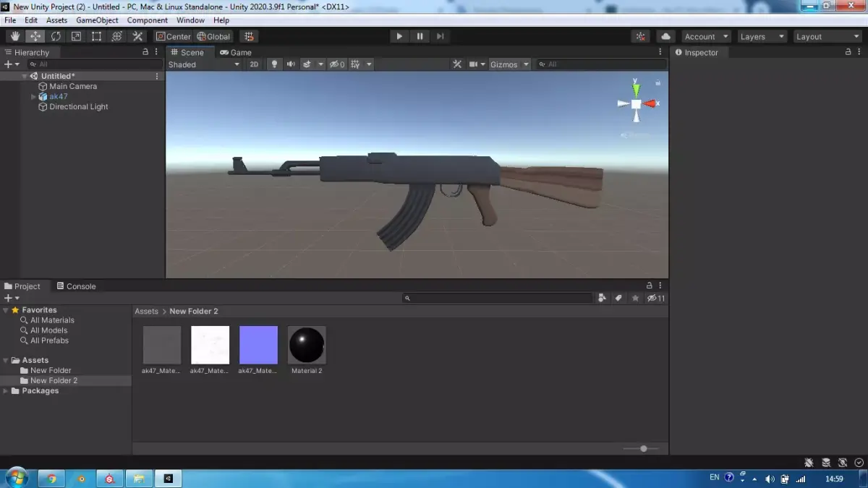This screenshot has height=488, width=868.
Task: Click the green Y axis cone on gizmo
Action: point(636,89)
